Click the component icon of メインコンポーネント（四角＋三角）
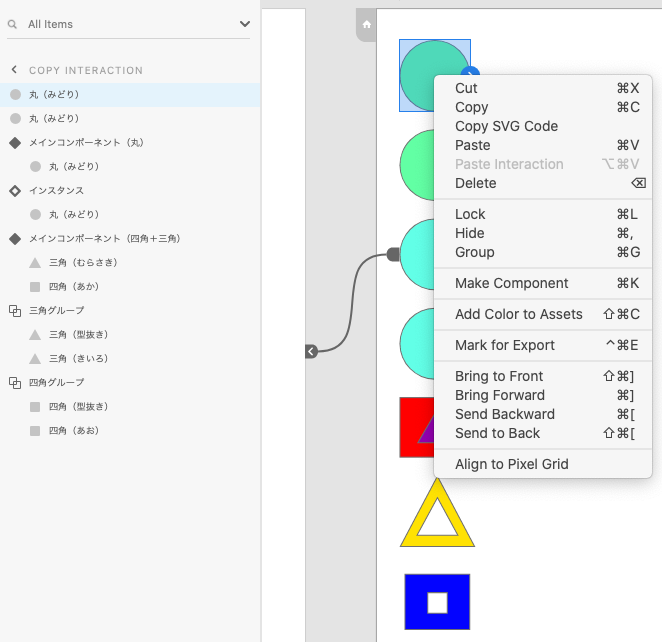This screenshot has width=662, height=642. click(x=15, y=239)
